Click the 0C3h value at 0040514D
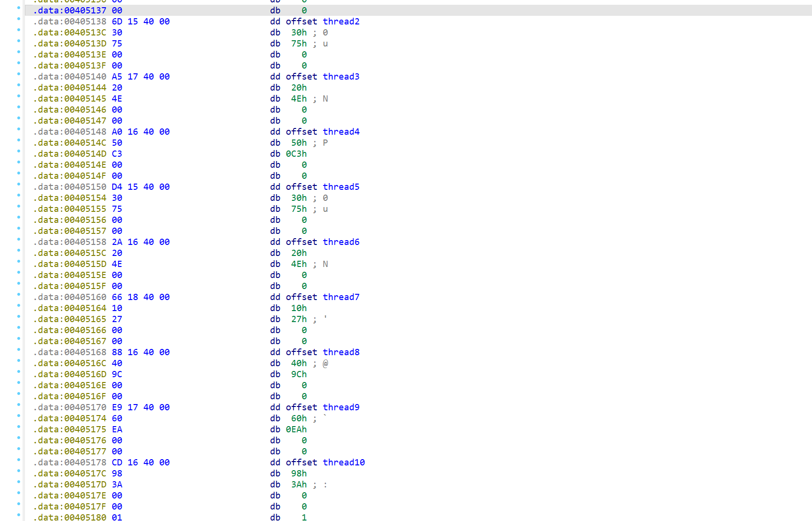The image size is (812, 521). 296,154
